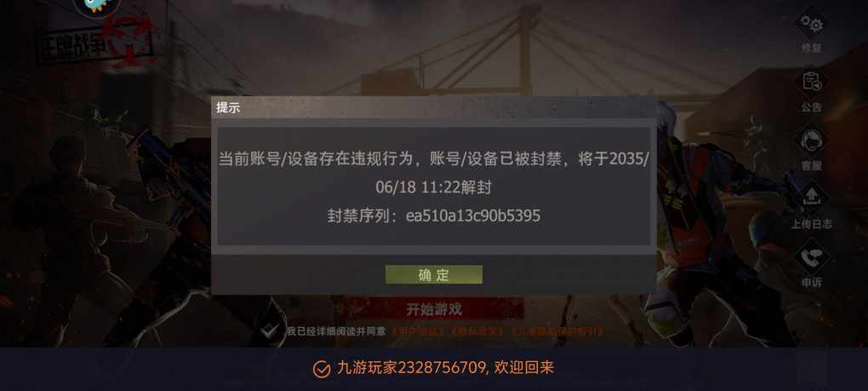The height and width of the screenshot is (391, 868).
Task: Click the 提示 dialog title bar
Action: [x=433, y=107]
